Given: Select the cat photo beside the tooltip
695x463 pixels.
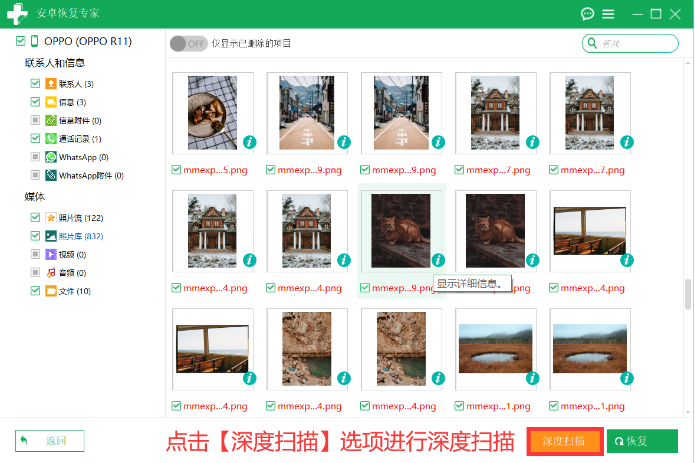Looking at the screenshot, I should click(x=495, y=231).
